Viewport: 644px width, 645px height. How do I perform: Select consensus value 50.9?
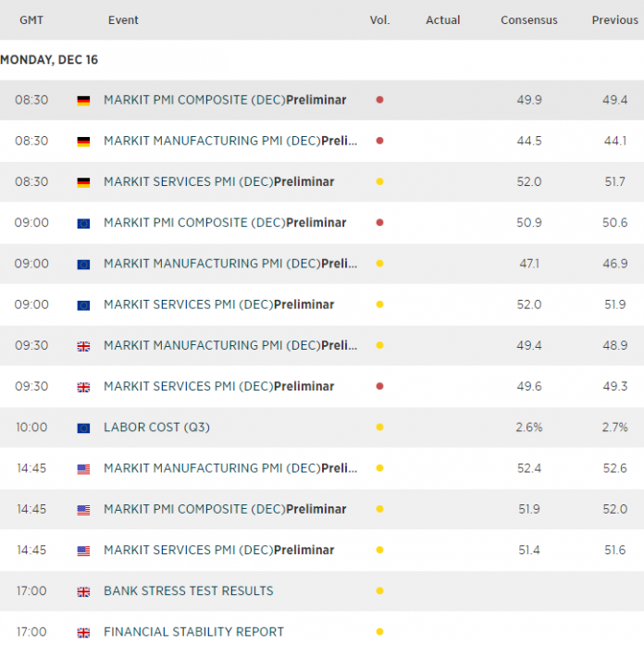click(x=529, y=222)
